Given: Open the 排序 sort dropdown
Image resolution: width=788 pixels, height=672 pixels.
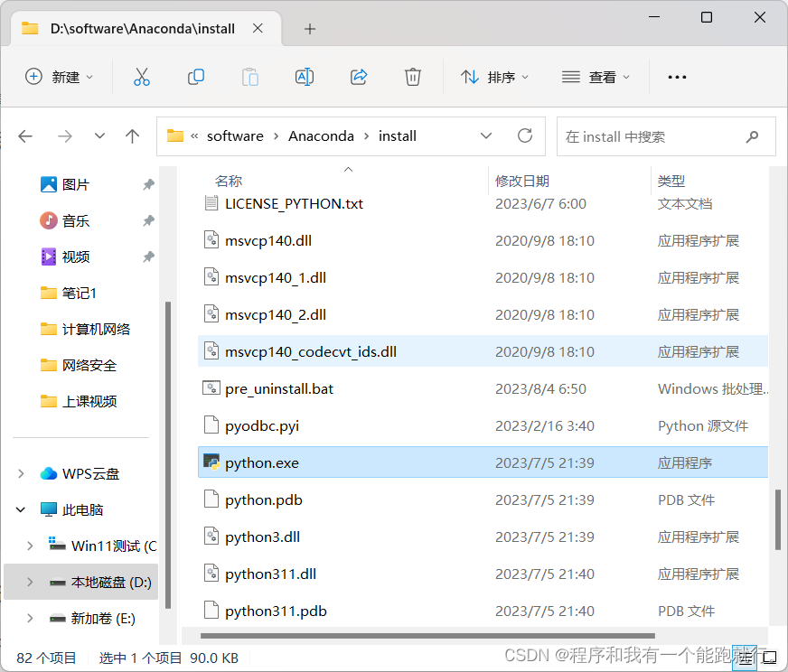Looking at the screenshot, I should coord(495,77).
